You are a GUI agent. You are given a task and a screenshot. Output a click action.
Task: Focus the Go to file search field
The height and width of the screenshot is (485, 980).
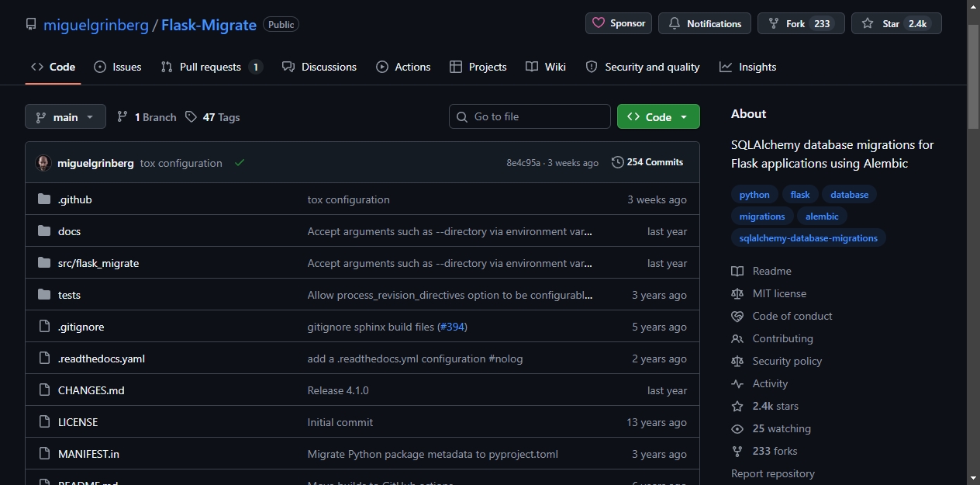click(530, 116)
